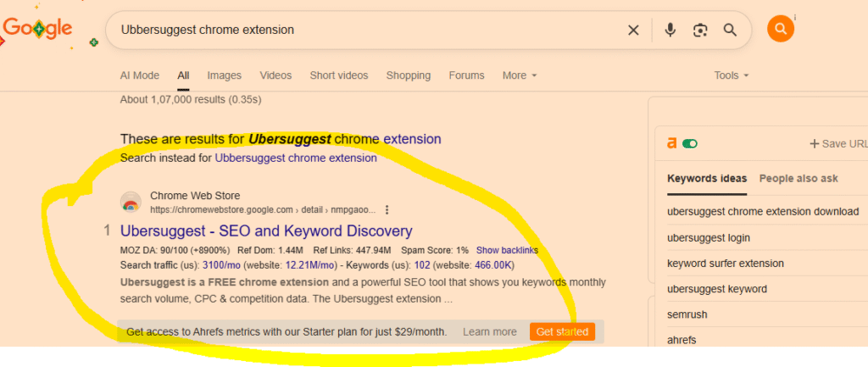Click 'Ref Dom: 1.44M' metric text

coord(270,250)
